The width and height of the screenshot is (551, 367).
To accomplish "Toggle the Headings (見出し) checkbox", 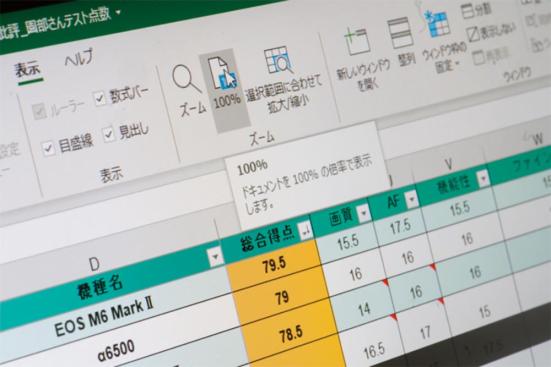I will [x=109, y=134].
